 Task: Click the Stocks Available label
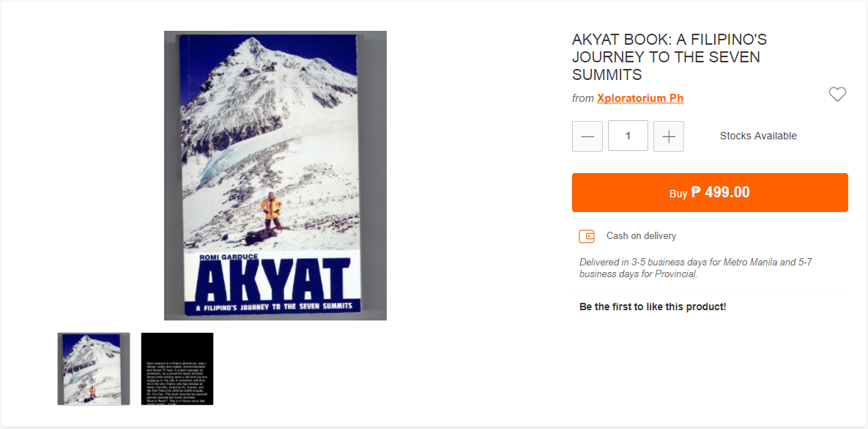pos(758,136)
